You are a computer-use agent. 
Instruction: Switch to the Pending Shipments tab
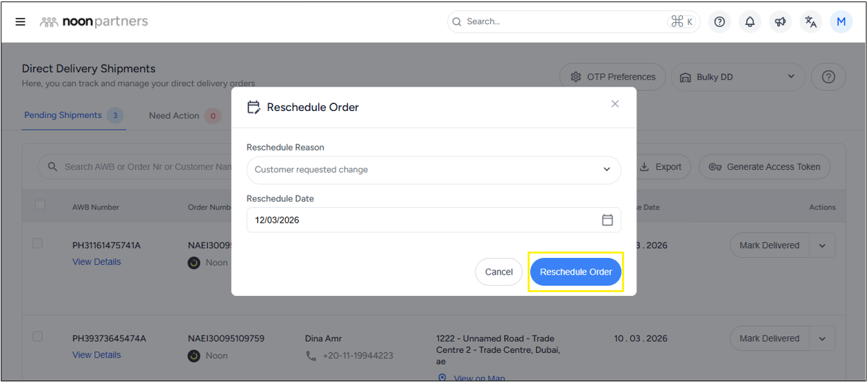63,115
